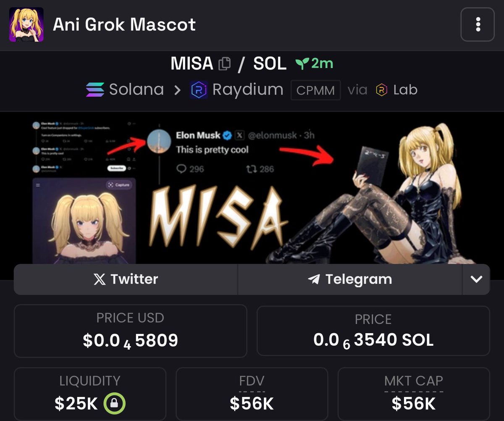Expand more links with chevron arrow
504x421 pixels.
click(x=476, y=279)
